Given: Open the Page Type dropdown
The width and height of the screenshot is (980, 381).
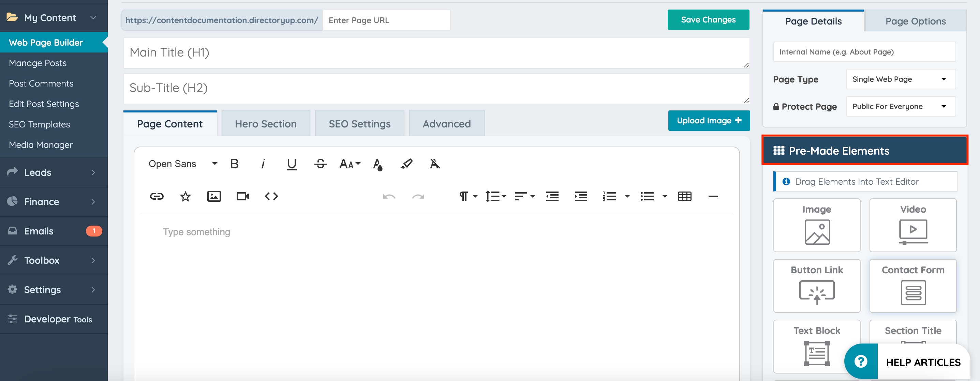Looking at the screenshot, I should click(900, 79).
